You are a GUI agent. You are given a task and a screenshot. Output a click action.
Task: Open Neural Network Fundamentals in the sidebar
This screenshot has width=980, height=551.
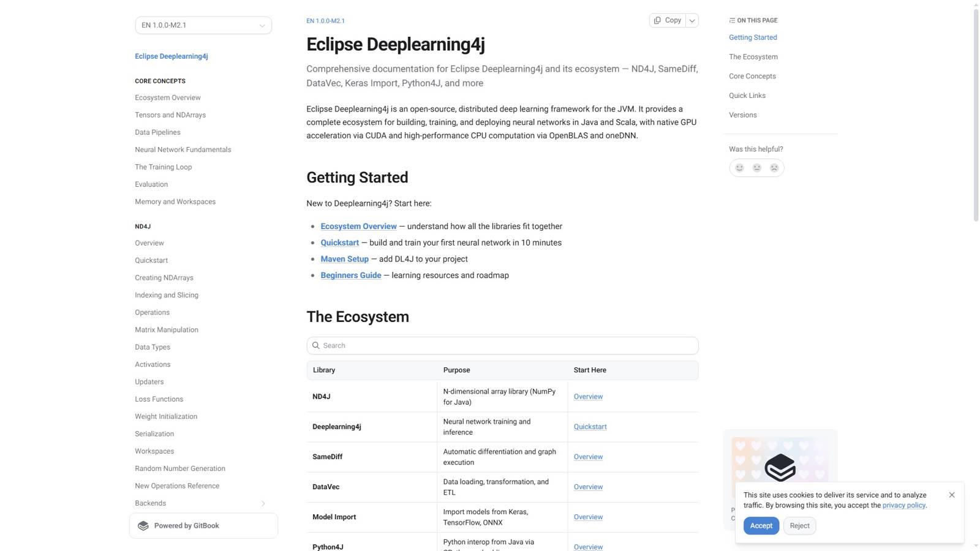183,149
